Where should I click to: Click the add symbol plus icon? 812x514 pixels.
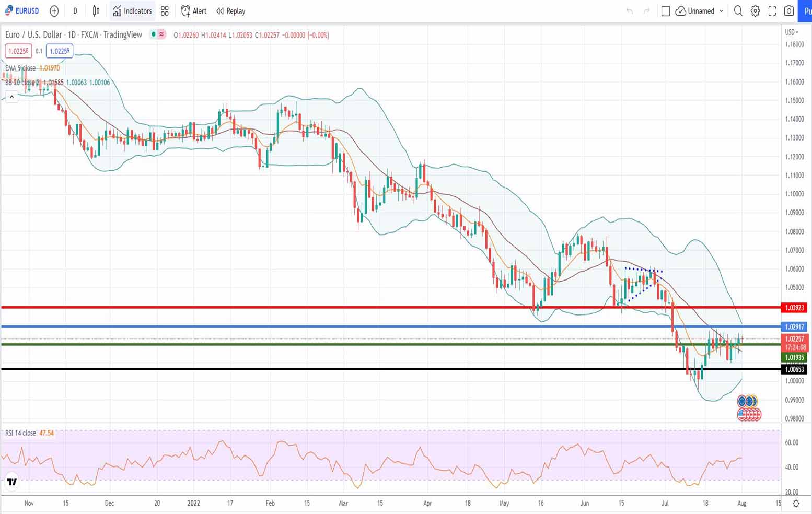click(54, 11)
